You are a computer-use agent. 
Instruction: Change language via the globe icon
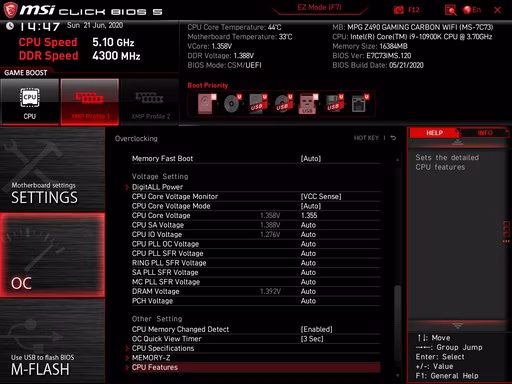coord(467,10)
